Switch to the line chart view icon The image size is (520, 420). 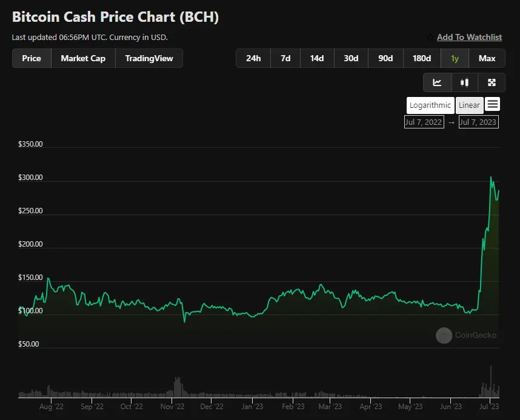(x=437, y=82)
